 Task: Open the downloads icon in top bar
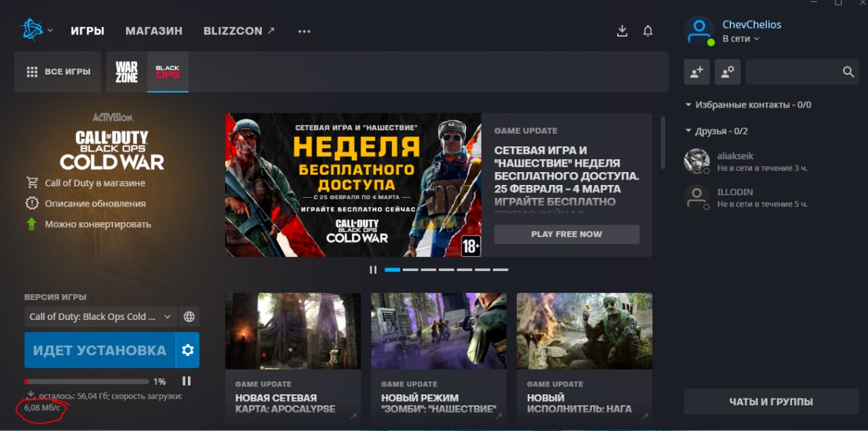tap(623, 31)
